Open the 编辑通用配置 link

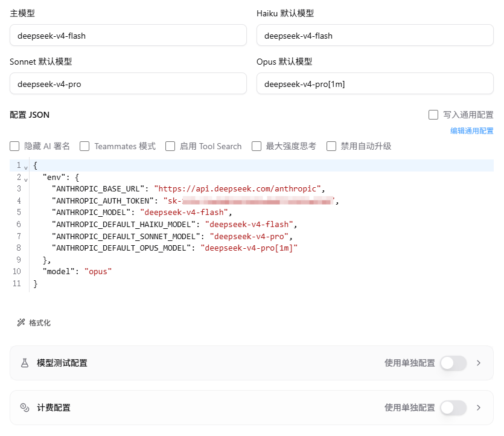[x=471, y=131]
